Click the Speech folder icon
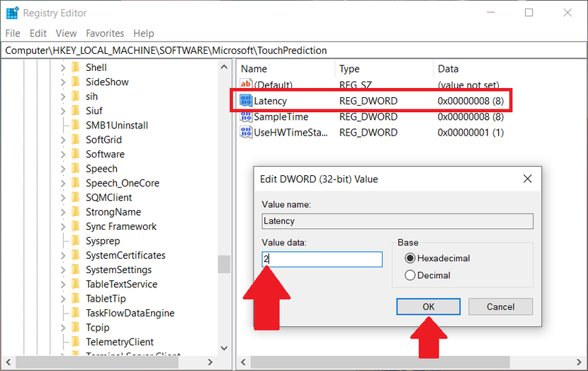This screenshot has width=588, height=371. coord(76,168)
